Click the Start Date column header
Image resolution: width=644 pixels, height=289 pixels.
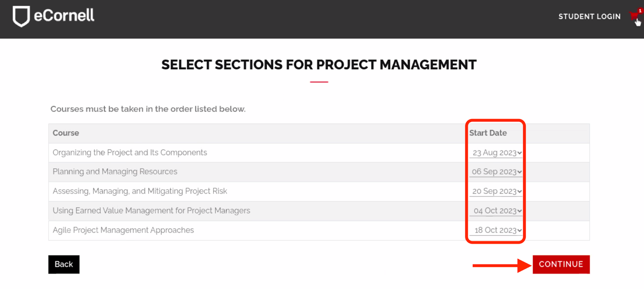click(488, 133)
